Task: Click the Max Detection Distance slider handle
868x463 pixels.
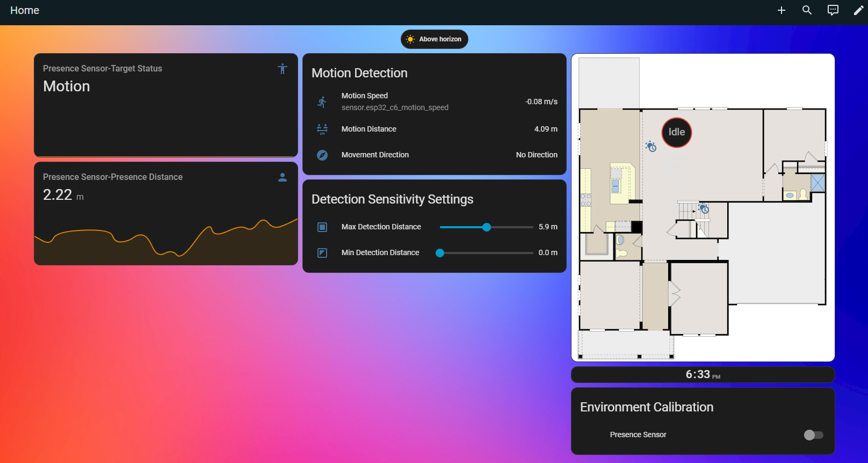Action: [487, 227]
